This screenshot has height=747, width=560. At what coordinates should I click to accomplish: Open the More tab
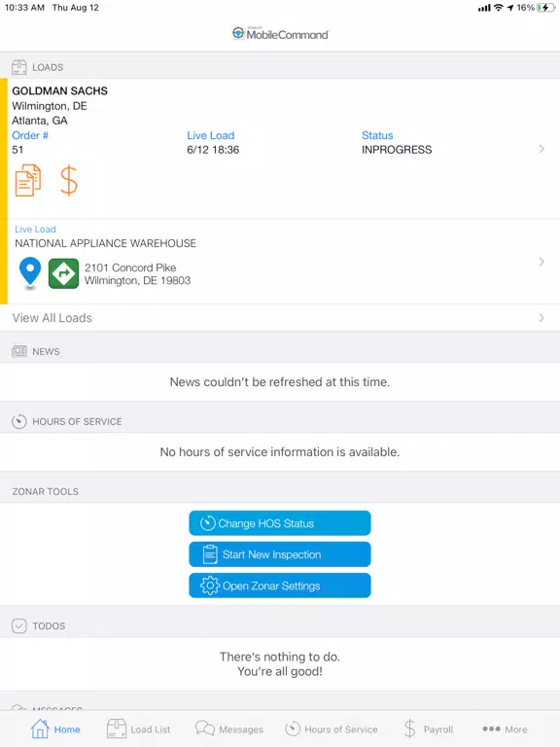(505, 729)
